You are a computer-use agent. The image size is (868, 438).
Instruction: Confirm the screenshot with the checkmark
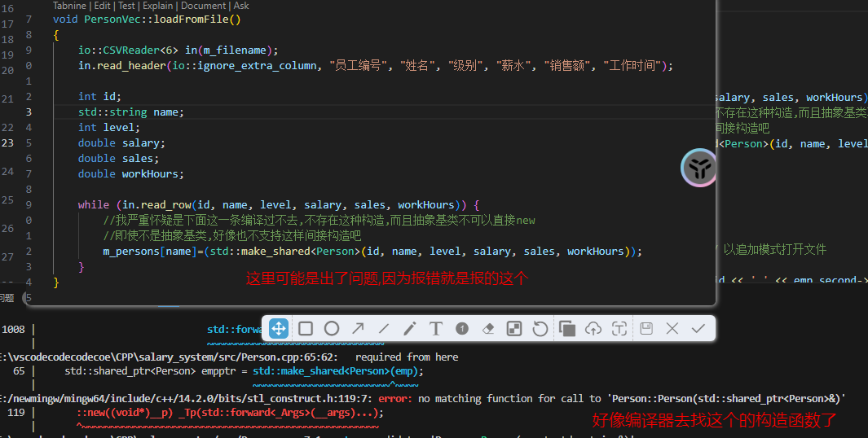(x=698, y=329)
